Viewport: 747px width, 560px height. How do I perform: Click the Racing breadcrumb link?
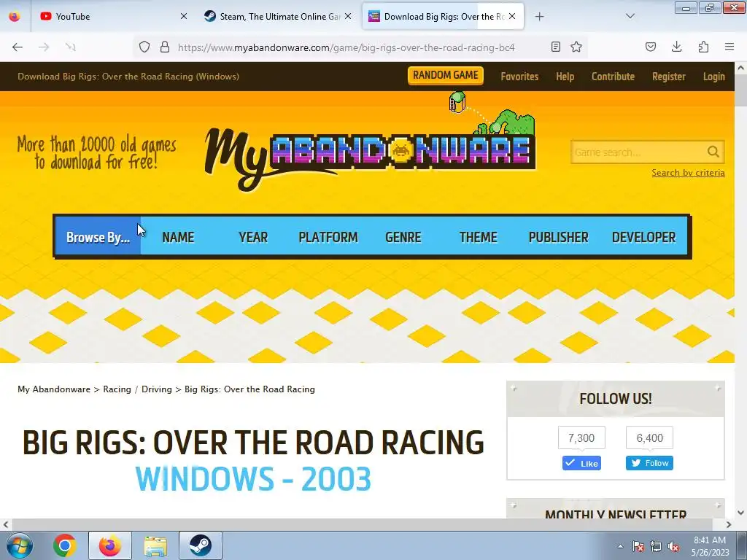[x=117, y=389]
